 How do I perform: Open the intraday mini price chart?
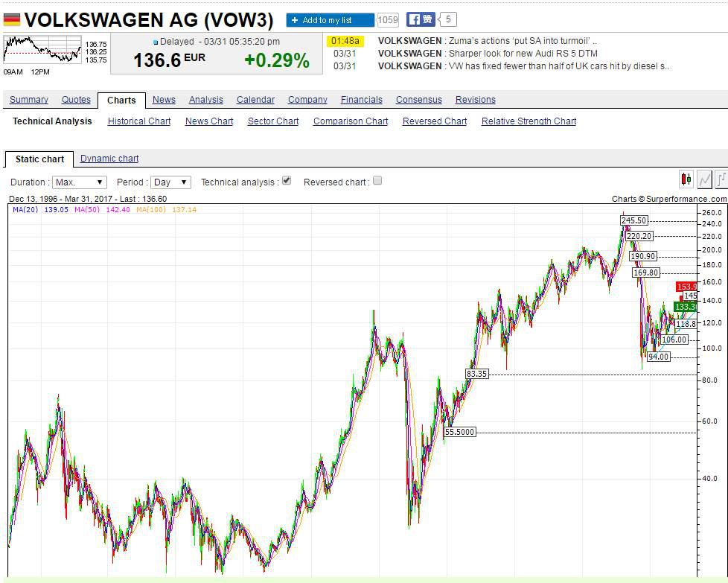42,50
